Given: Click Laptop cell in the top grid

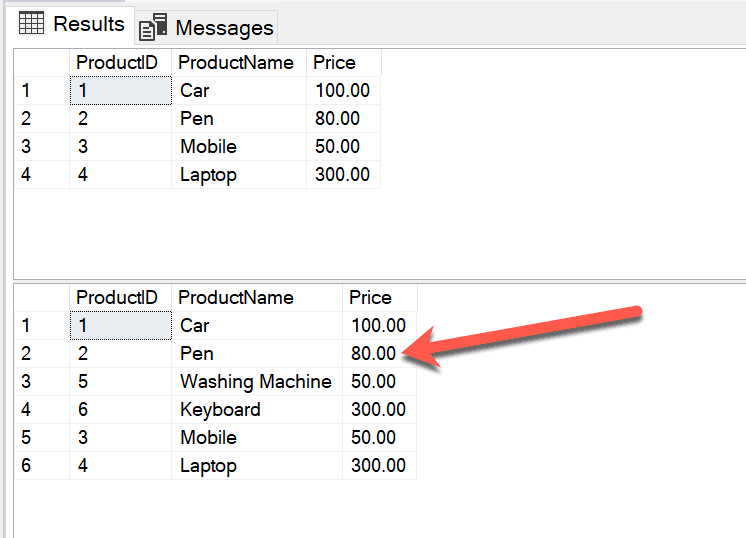Looking at the screenshot, I should click(208, 175).
